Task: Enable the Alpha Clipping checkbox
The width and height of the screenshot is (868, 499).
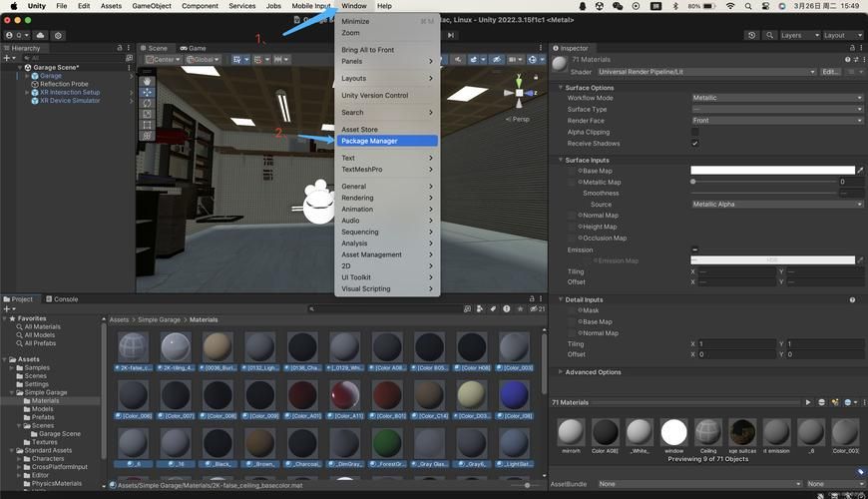Action: (x=694, y=132)
